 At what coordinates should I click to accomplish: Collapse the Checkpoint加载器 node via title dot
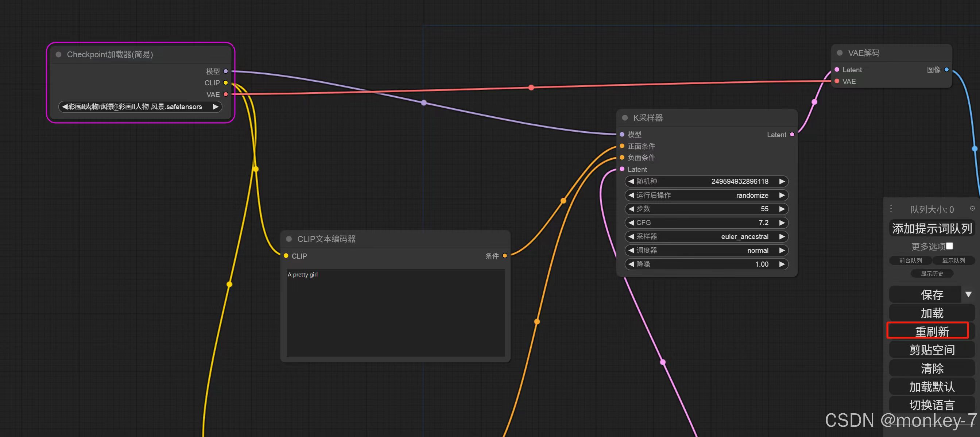pyautogui.click(x=59, y=54)
